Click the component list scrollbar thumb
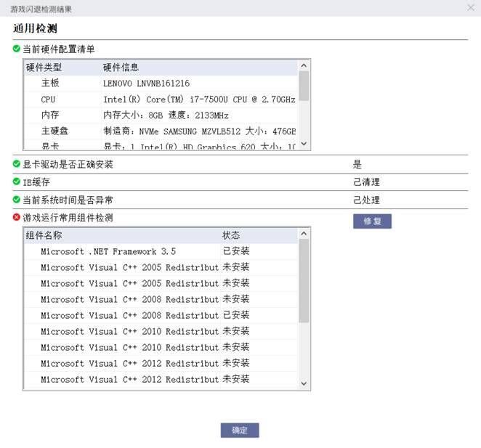 (304, 281)
